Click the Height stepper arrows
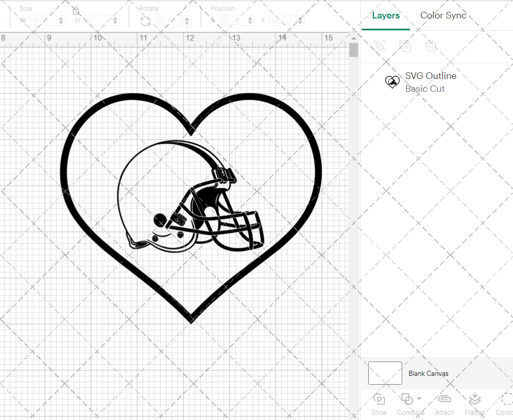The height and width of the screenshot is (420, 513). [x=115, y=21]
